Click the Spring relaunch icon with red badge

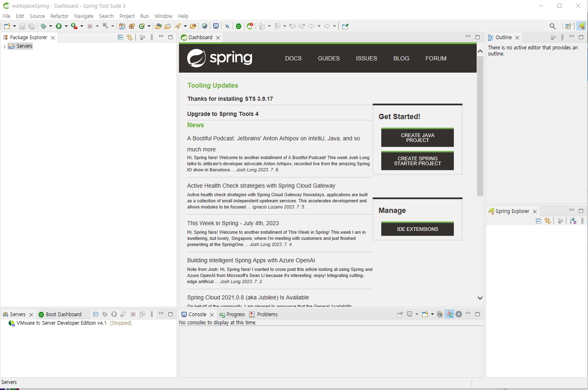click(x=250, y=26)
